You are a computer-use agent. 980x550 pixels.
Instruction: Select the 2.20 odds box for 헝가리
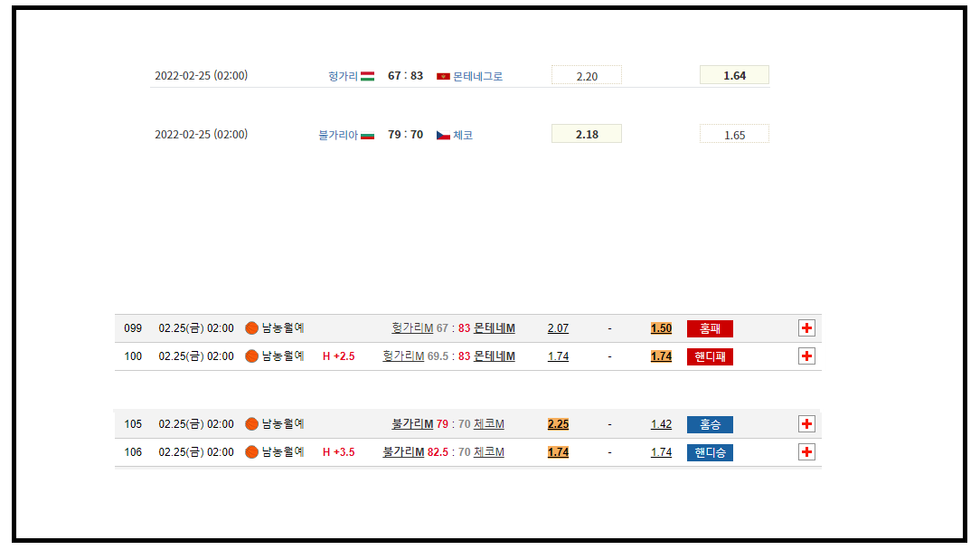point(587,76)
